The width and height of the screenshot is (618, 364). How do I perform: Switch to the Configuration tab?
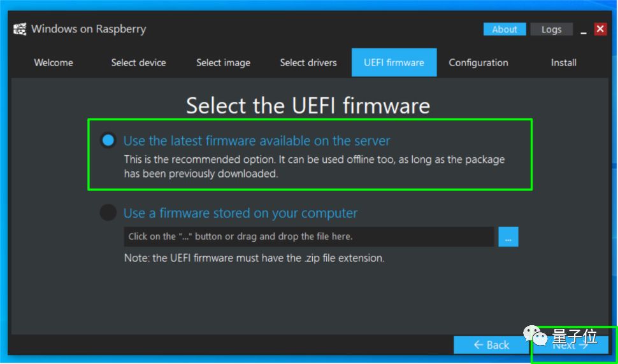[478, 62]
